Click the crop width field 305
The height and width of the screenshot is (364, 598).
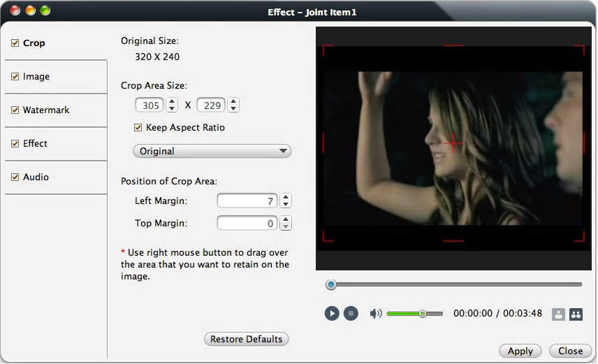pyautogui.click(x=149, y=105)
